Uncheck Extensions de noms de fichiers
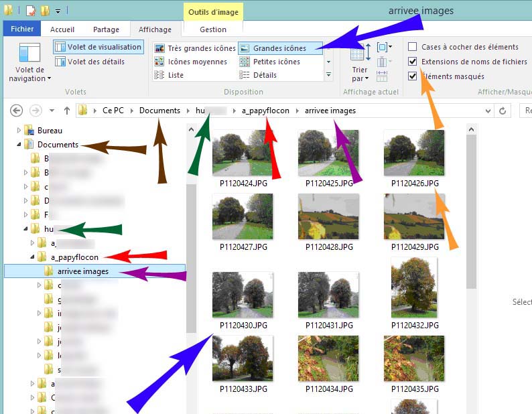The height and width of the screenshot is (414, 532). click(412, 61)
